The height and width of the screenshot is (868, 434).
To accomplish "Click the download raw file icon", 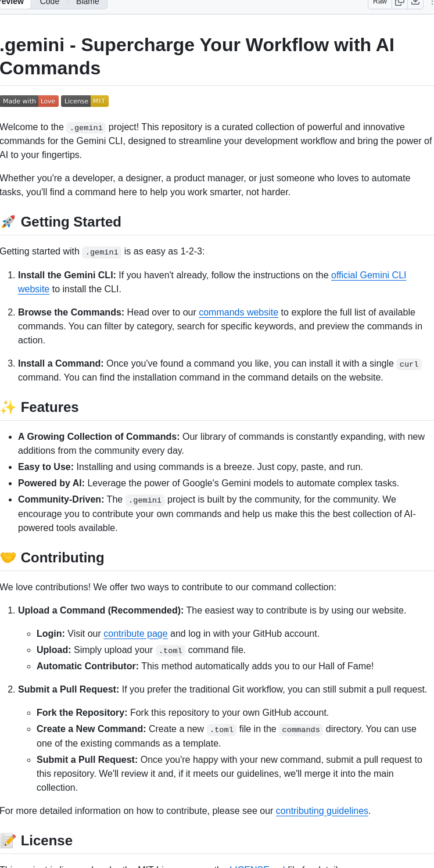I will click(x=416, y=3).
